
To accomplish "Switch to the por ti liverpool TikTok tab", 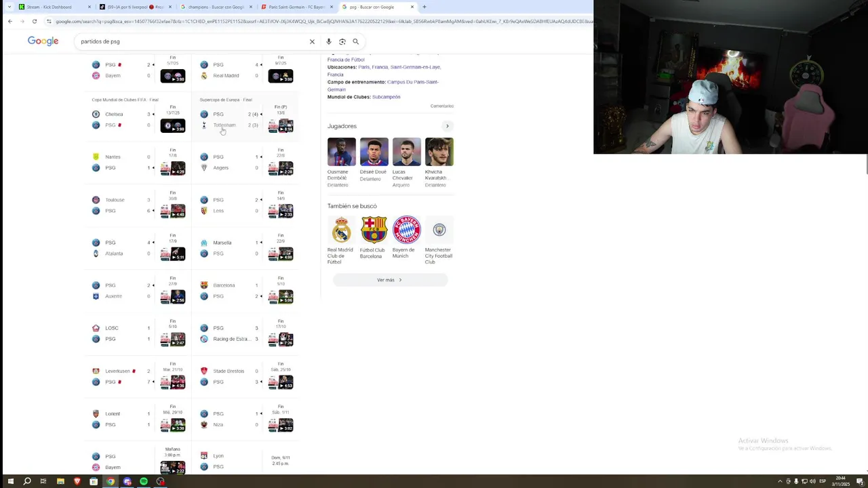I will pyautogui.click(x=135, y=7).
